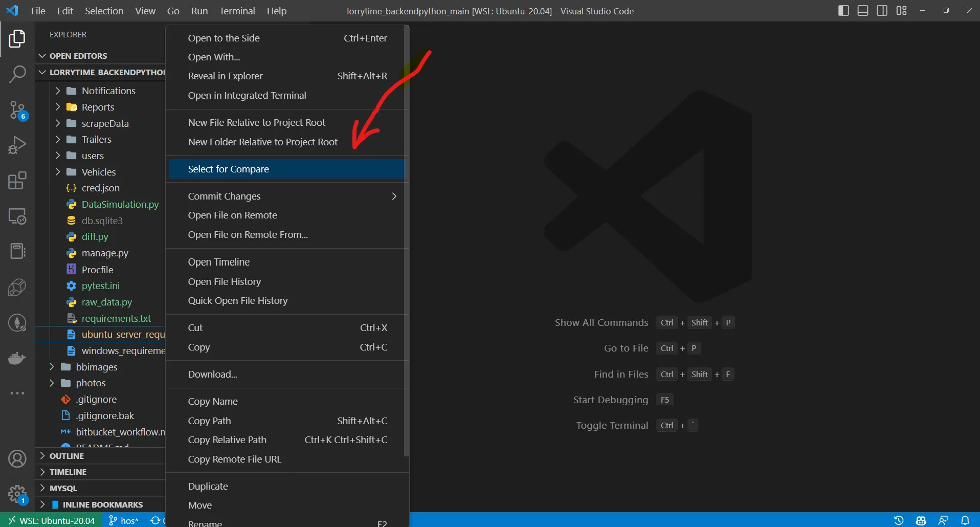Click the history clock icon in status bar
The width and height of the screenshot is (980, 527).
(x=899, y=520)
